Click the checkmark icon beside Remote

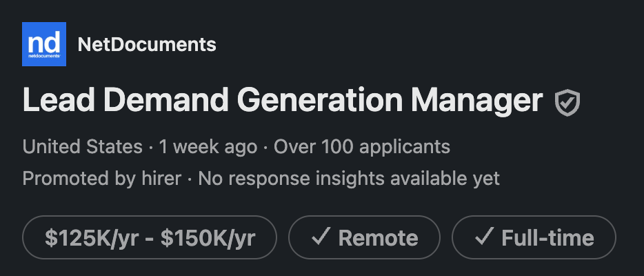tap(320, 237)
